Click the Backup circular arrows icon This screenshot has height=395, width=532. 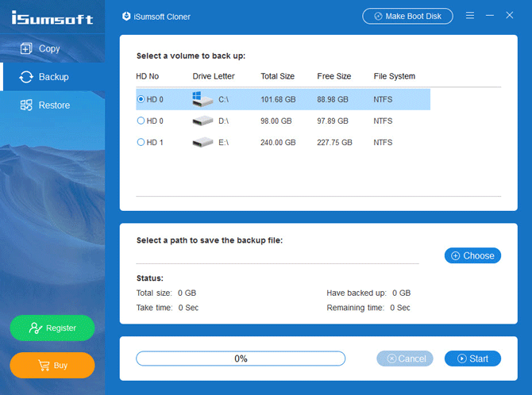click(x=26, y=77)
